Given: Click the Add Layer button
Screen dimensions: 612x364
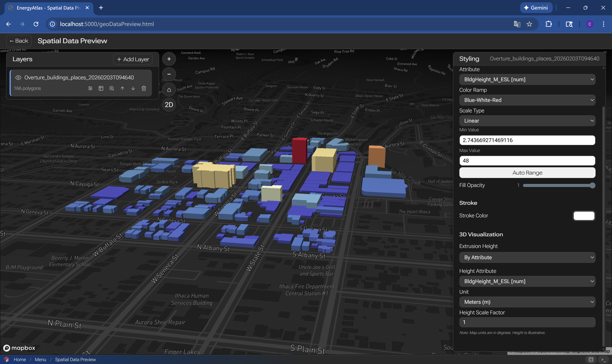Looking at the screenshot, I should point(133,59).
